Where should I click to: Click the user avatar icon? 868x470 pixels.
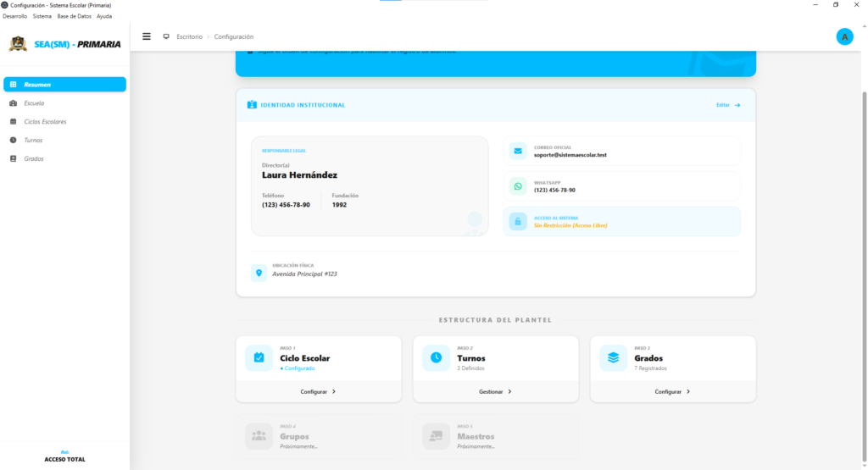844,36
